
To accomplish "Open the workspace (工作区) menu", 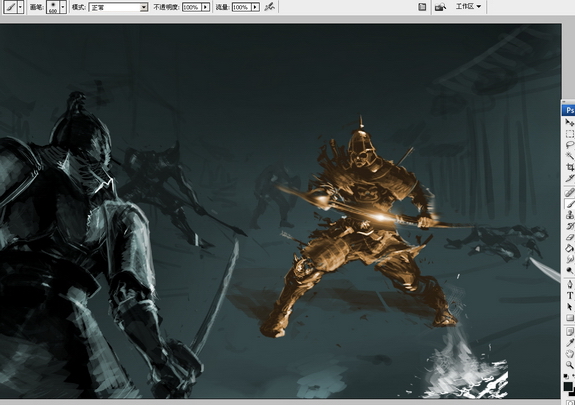I will [x=468, y=7].
